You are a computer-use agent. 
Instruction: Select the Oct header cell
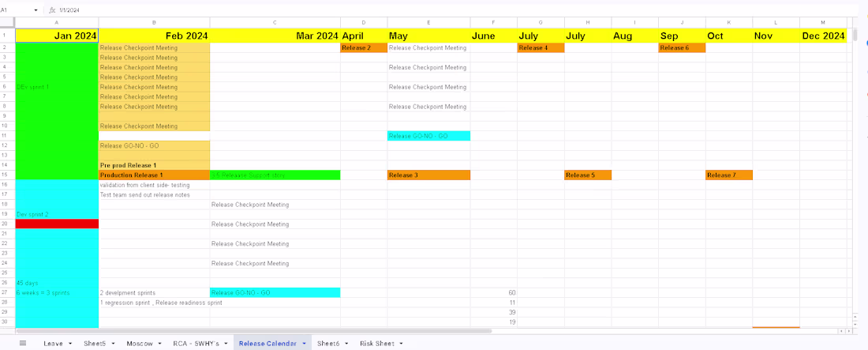point(729,36)
